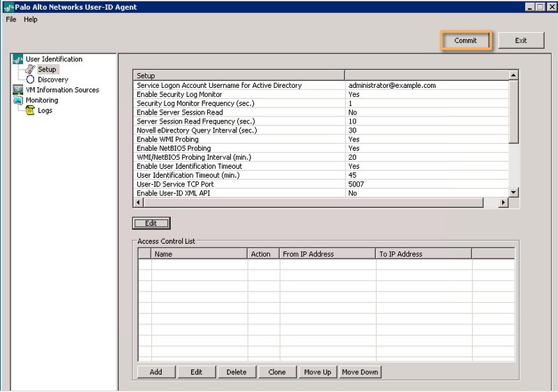Click the User Identification tree icon
558x392 pixels.
[x=18, y=59]
